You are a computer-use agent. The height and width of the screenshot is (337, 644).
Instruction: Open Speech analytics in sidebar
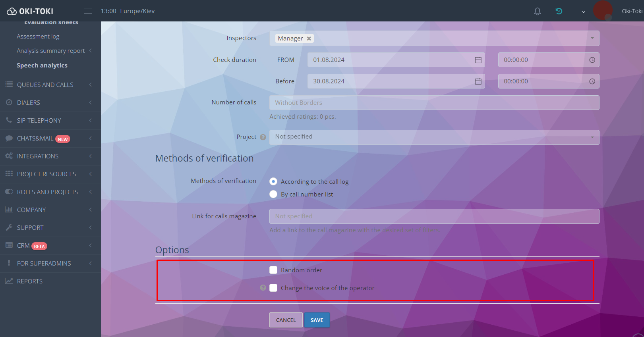pos(42,65)
